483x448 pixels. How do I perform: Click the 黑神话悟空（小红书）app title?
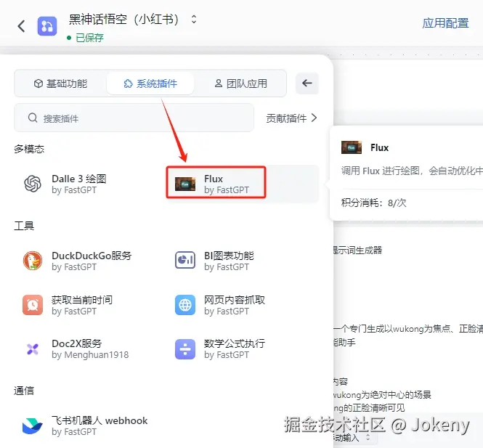123,19
